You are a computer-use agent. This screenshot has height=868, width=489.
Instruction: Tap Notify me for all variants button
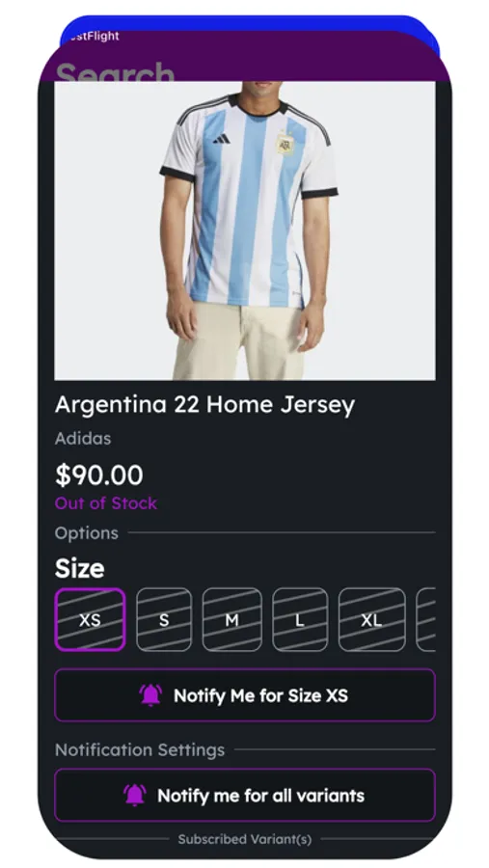click(245, 795)
